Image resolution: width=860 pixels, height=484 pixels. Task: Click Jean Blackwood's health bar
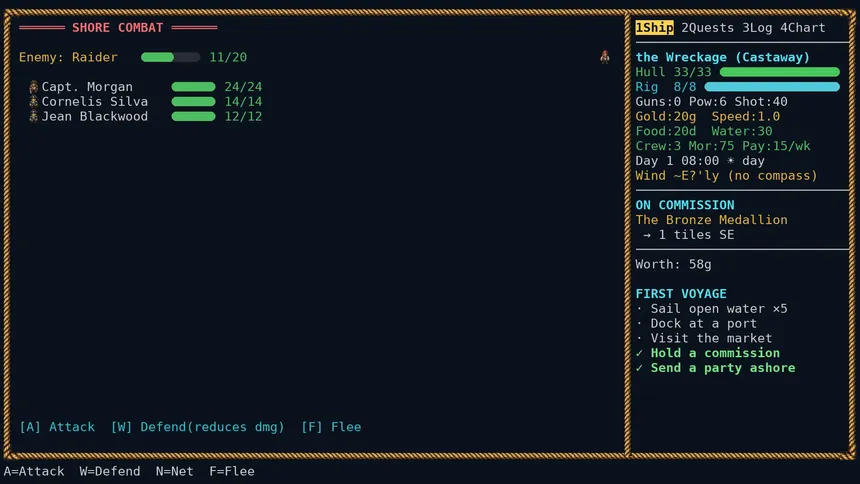tap(194, 116)
